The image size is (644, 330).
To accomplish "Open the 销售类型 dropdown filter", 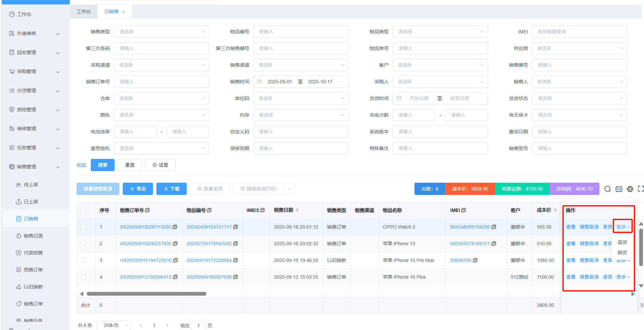I will [162, 32].
